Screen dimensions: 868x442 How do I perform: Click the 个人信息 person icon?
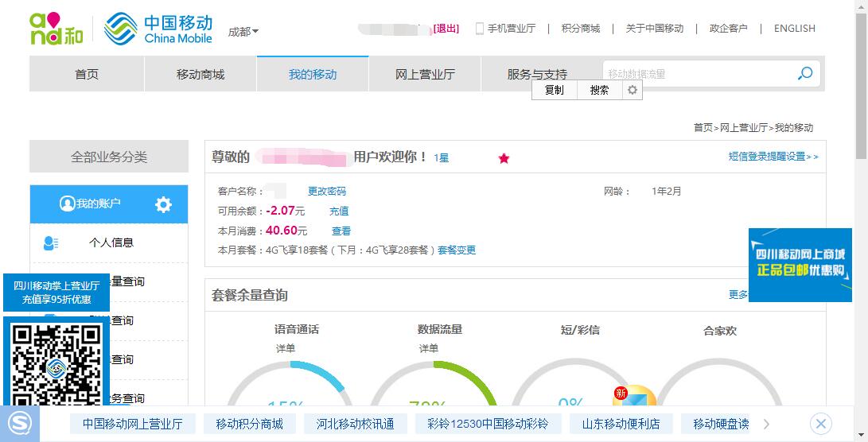pyautogui.click(x=51, y=242)
